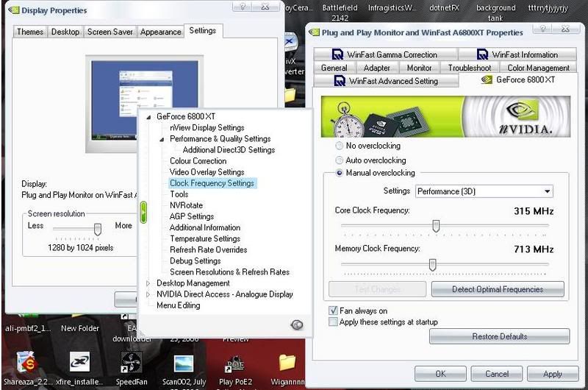Open Tools in the NVIDIA menu

pyautogui.click(x=179, y=194)
